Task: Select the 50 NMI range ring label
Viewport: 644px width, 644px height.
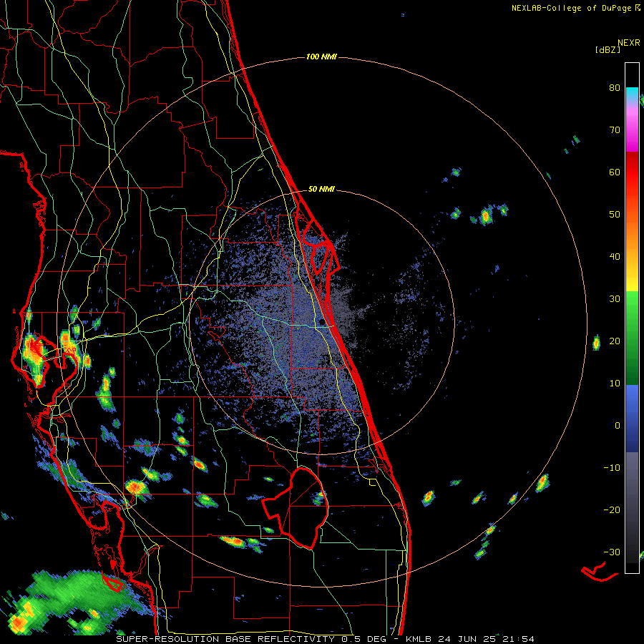Action: tap(321, 190)
